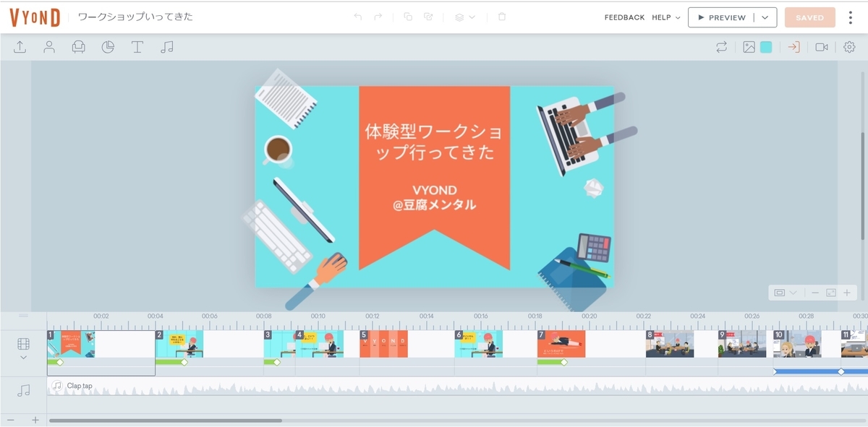Image resolution: width=868 pixels, height=427 pixels.
Task: Select the title text on the stage
Action: tap(434, 142)
